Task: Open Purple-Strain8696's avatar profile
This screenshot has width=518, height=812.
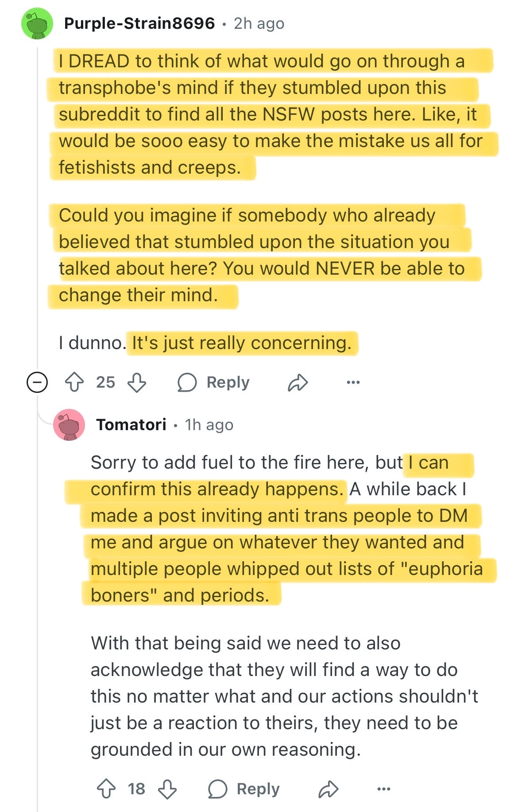Action: (x=37, y=23)
